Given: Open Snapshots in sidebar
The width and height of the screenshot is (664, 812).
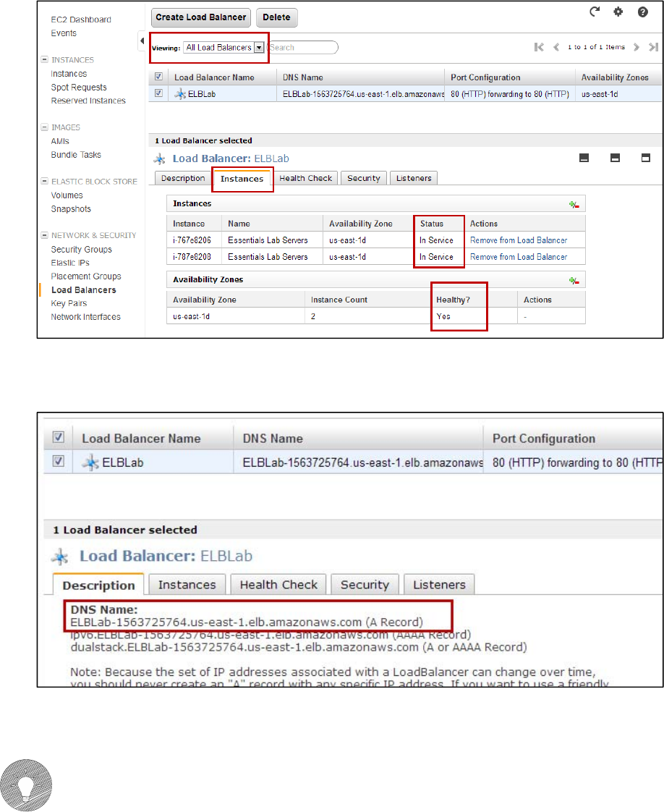Looking at the screenshot, I should (71, 209).
